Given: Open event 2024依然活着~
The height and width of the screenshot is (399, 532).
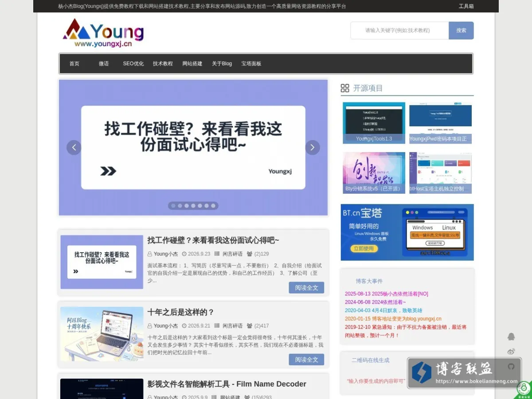Looking at the screenshot, I should click(x=376, y=302).
